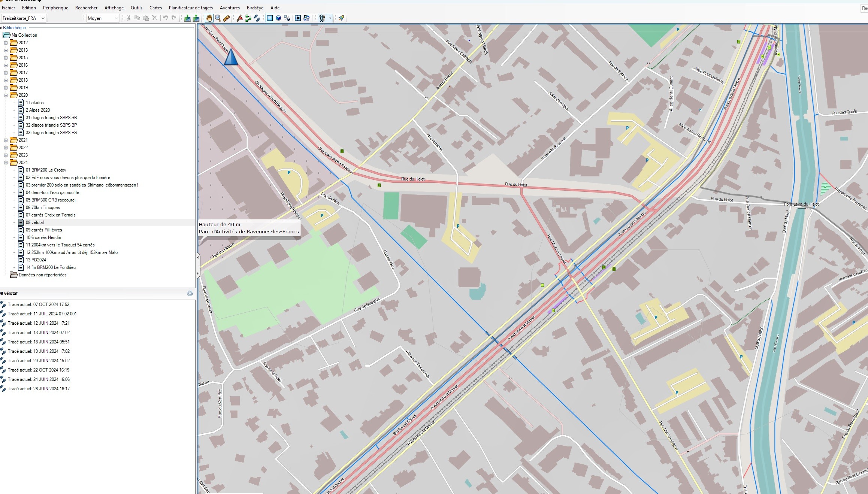Viewport: 868px width, 494px height.
Task: Click the rocket Adventure icon
Action: [x=341, y=18]
